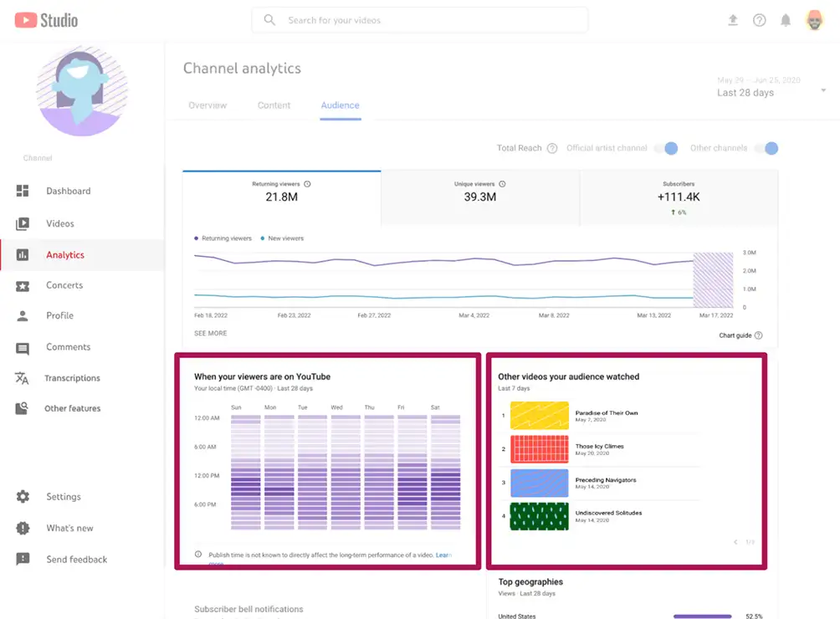The width and height of the screenshot is (840, 619).
Task: Switch to the Content tab
Action: [274, 105]
